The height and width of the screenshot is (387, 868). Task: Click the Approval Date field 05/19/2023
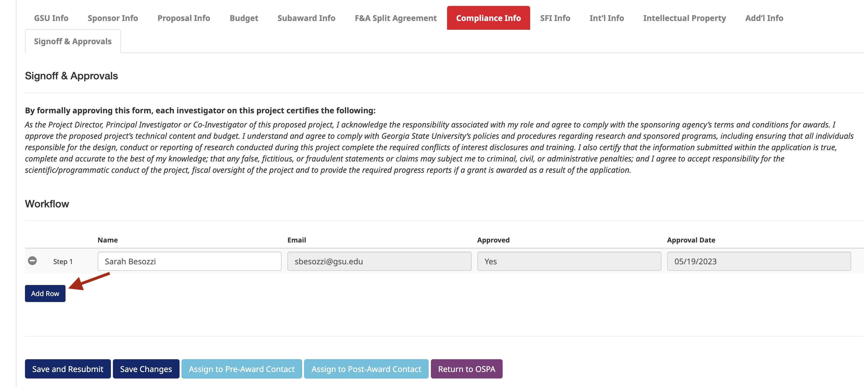(x=759, y=261)
